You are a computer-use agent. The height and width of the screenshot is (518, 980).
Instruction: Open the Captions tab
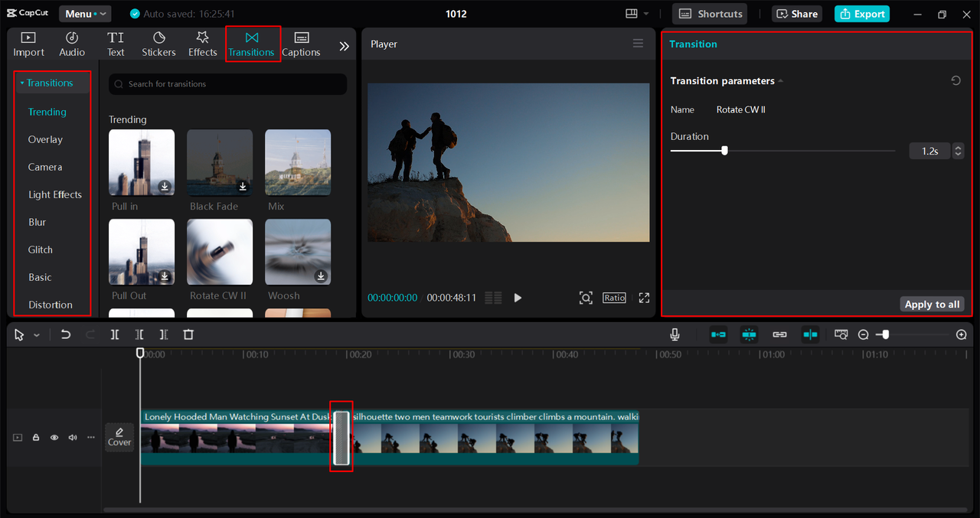[x=301, y=44]
